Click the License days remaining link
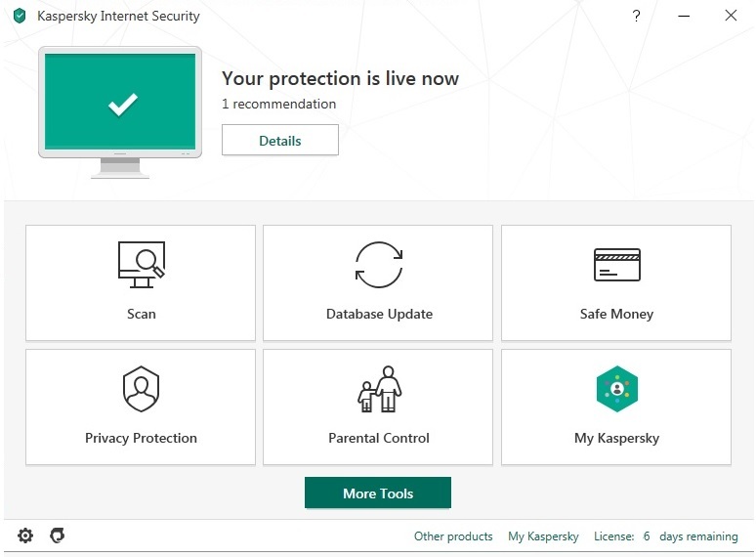The image size is (756, 557). point(666,536)
